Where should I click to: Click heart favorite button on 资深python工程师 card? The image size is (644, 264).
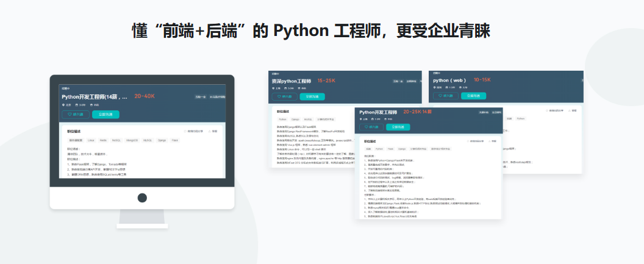278,96
